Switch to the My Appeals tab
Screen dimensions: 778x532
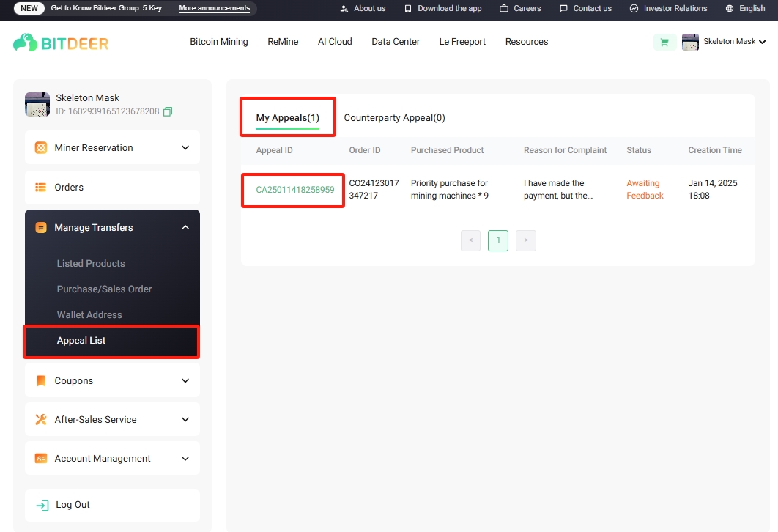point(288,118)
